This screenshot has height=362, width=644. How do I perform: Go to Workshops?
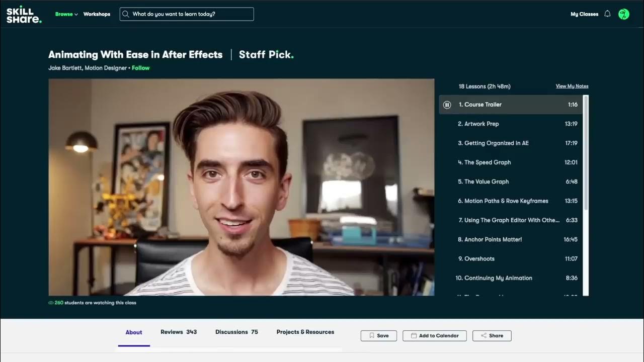(x=97, y=14)
